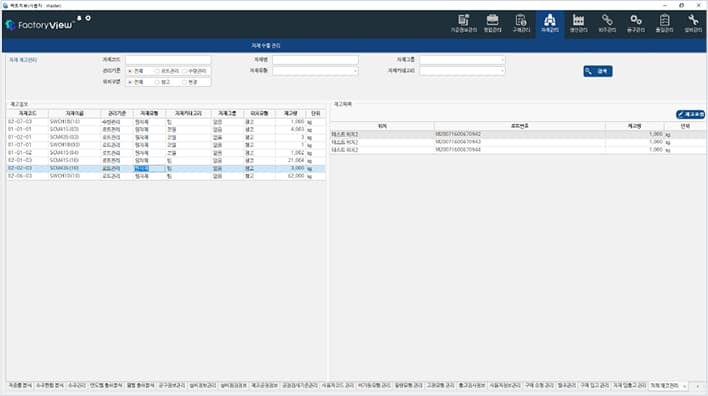Image resolution: width=708 pixels, height=396 pixels.
Task: Open the two-gears tool management module
Action: [635, 23]
